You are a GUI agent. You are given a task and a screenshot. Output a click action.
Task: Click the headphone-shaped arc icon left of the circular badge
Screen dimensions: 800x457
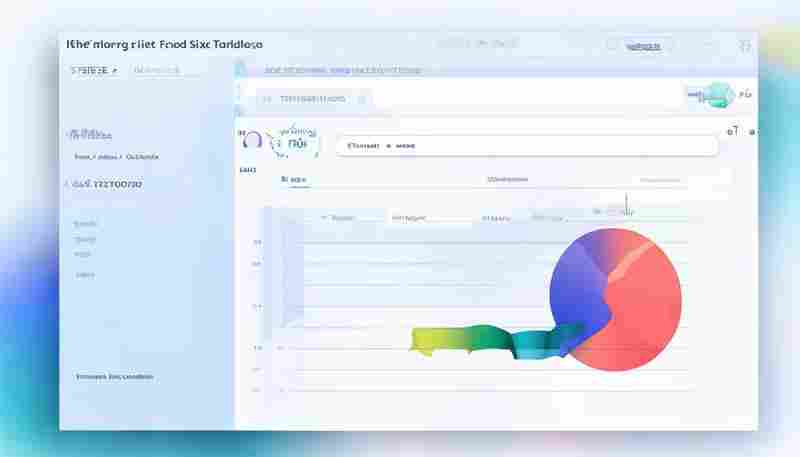[252, 140]
